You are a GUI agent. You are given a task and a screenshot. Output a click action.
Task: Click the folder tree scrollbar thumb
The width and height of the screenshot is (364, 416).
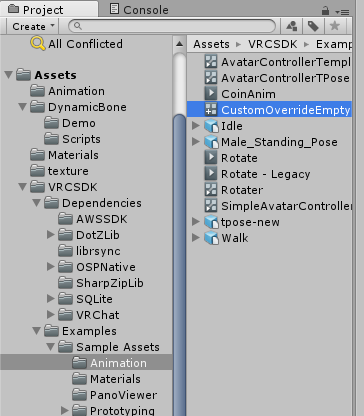(179, 265)
